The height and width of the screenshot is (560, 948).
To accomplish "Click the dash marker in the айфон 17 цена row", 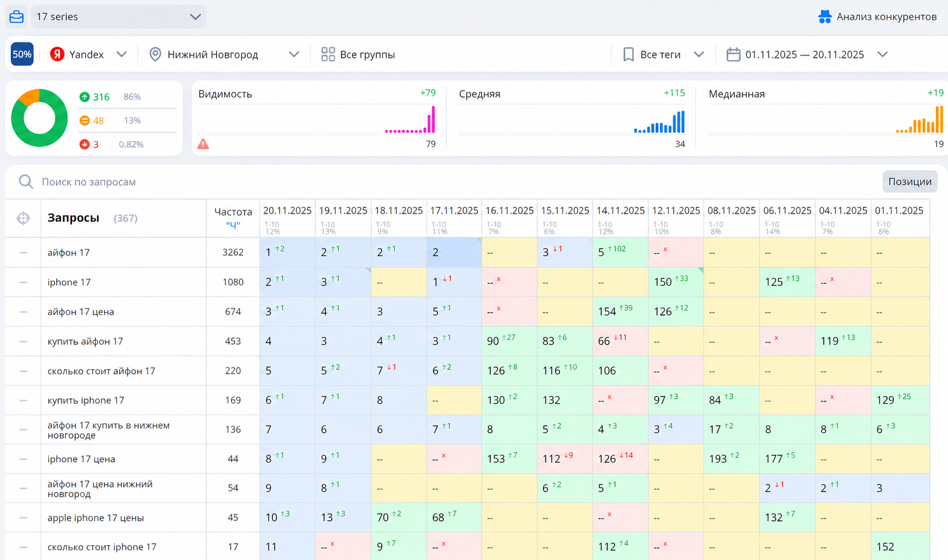I will tap(23, 312).
